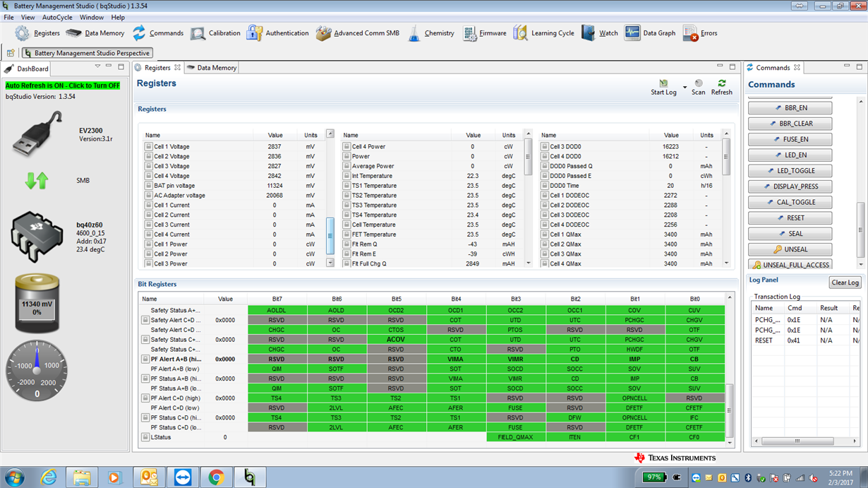868x488 pixels.
Task: Toggle logging checkbox for Int Temperature
Action: (x=346, y=176)
